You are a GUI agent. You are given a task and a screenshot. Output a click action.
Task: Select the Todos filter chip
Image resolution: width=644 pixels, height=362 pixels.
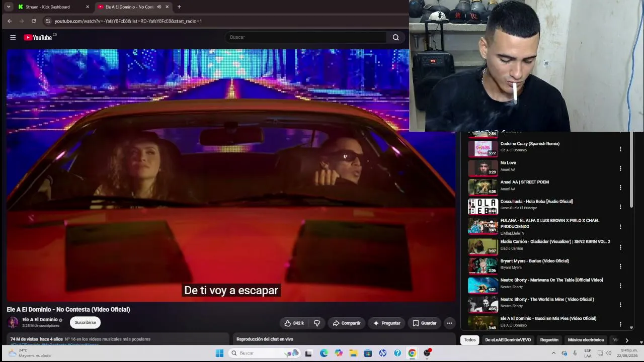tap(470, 340)
